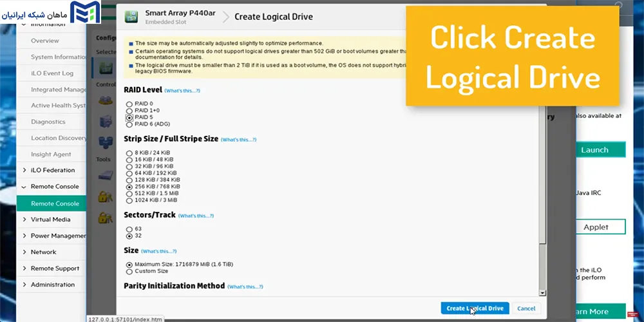
Task: Click the Create Logical Drive button
Action: pos(475,308)
